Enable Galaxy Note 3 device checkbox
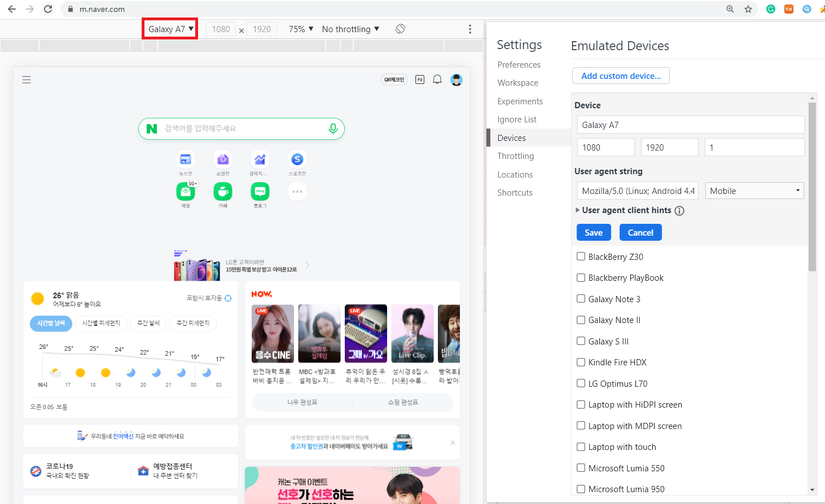This screenshot has width=825, height=504. point(581,299)
